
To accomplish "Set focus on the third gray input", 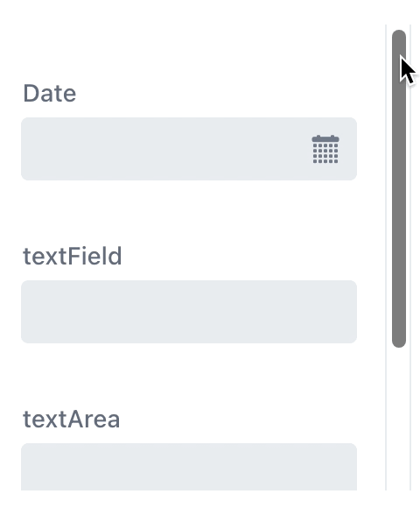I will [189, 467].
